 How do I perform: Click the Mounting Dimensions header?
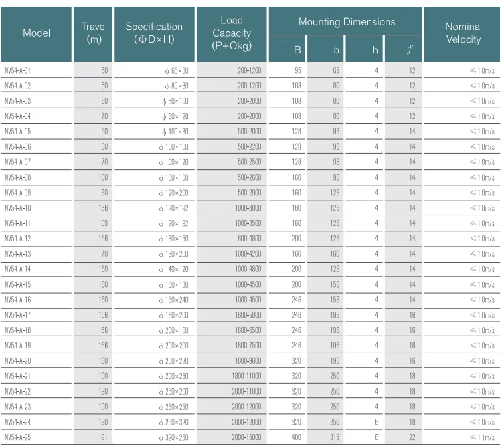click(346, 22)
